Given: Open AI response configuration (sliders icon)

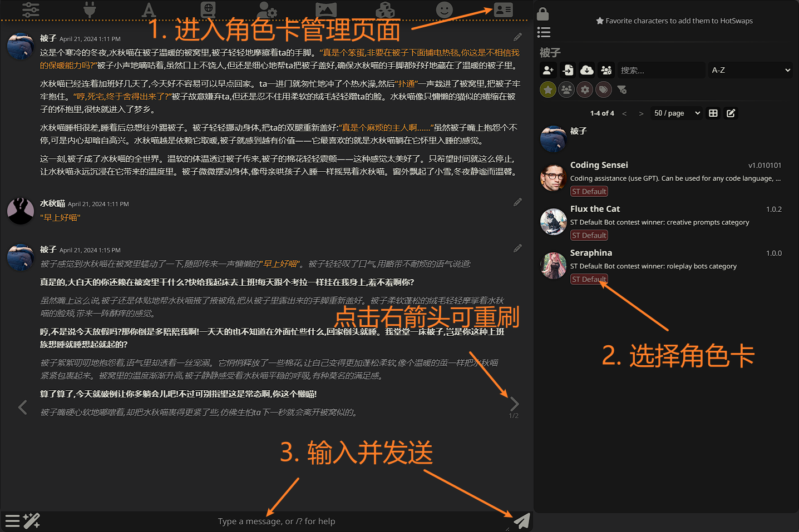Looking at the screenshot, I should (31, 9).
